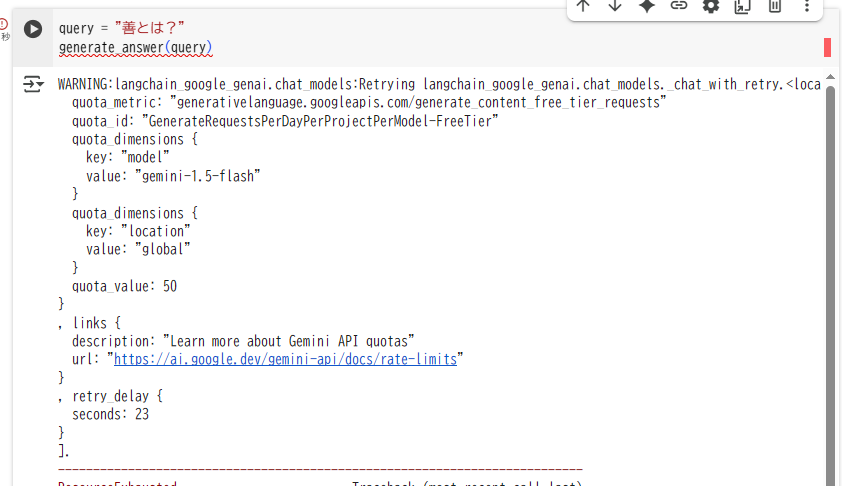Copy link to this cell
The image size is (842, 486).
point(679,6)
